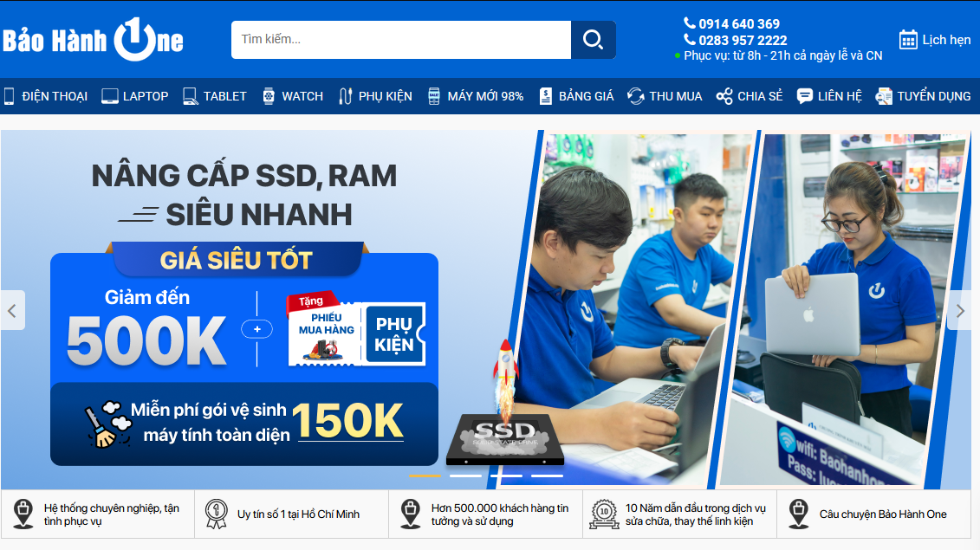Click the smartwatch icon in the WATCH menu
The height and width of the screenshot is (550, 980).
269,95
